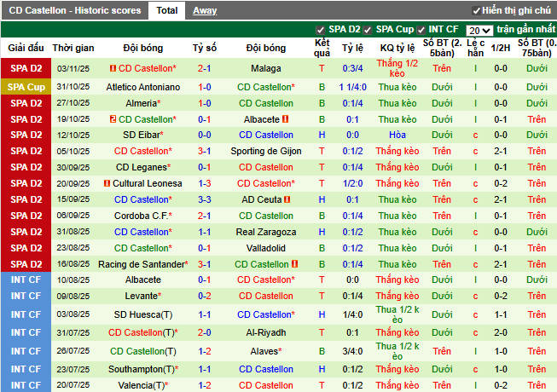The height and width of the screenshot is (392, 557).
Task: Click the CD Castellon - Historic scores title
Action: [75, 10]
